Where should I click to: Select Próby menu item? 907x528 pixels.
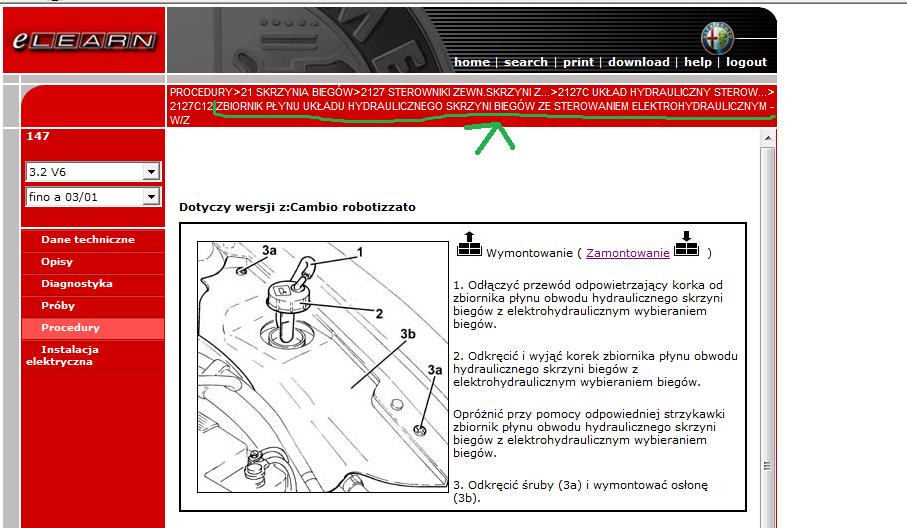pyautogui.click(x=57, y=305)
